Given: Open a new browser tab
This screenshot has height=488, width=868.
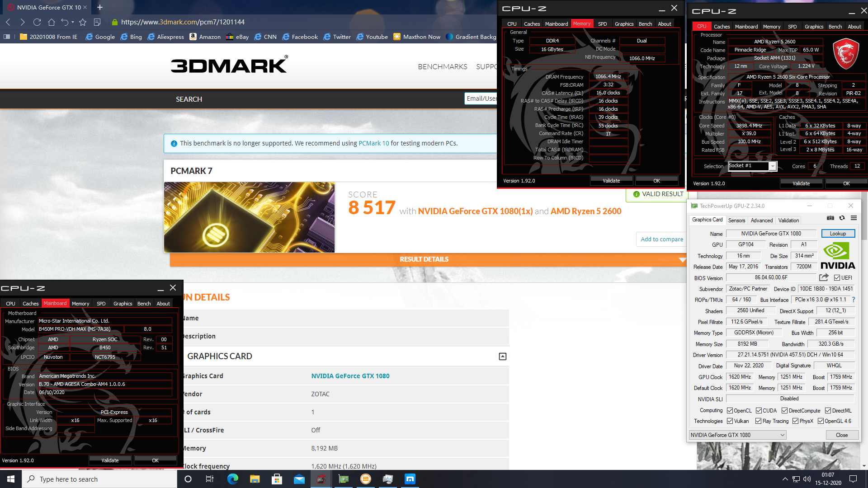Looking at the screenshot, I should (x=100, y=7).
